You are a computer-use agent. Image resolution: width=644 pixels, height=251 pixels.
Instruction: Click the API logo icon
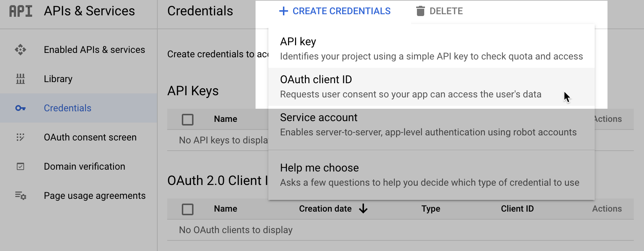coord(21,11)
